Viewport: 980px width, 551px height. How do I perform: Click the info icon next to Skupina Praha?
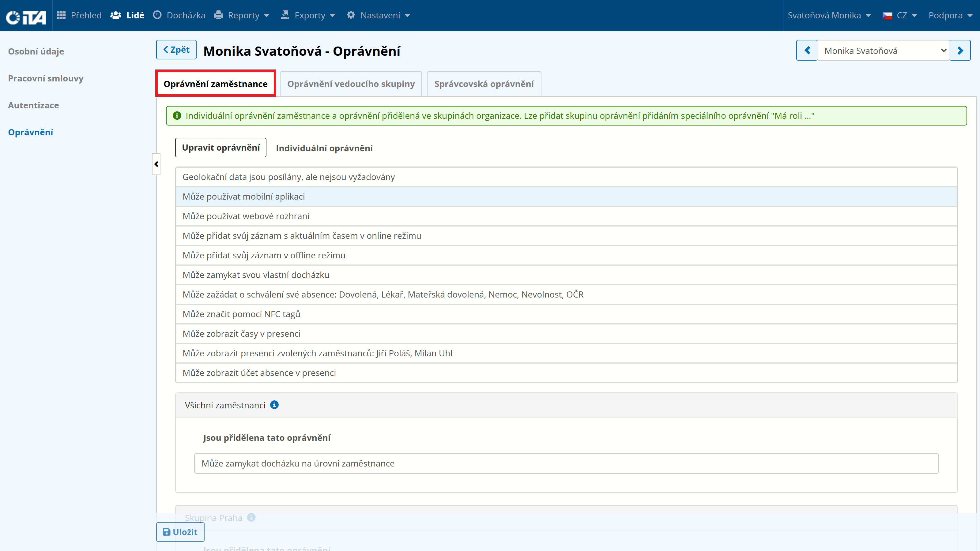click(x=251, y=517)
